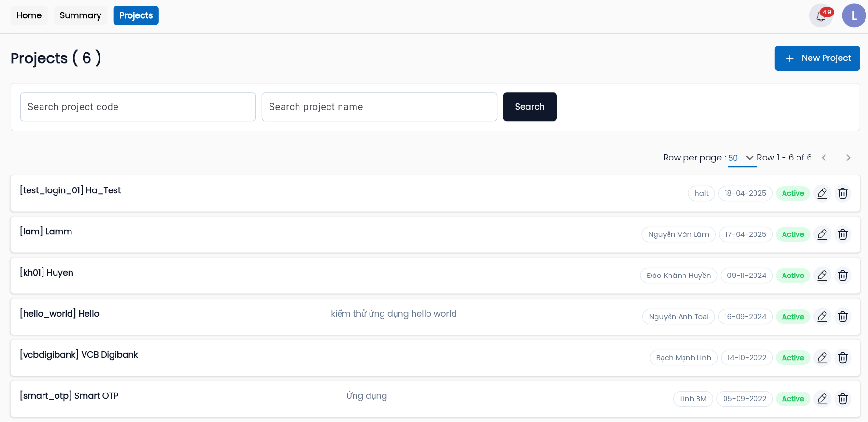Click the owner tag Nguyễn Văn Lâm

678,234
